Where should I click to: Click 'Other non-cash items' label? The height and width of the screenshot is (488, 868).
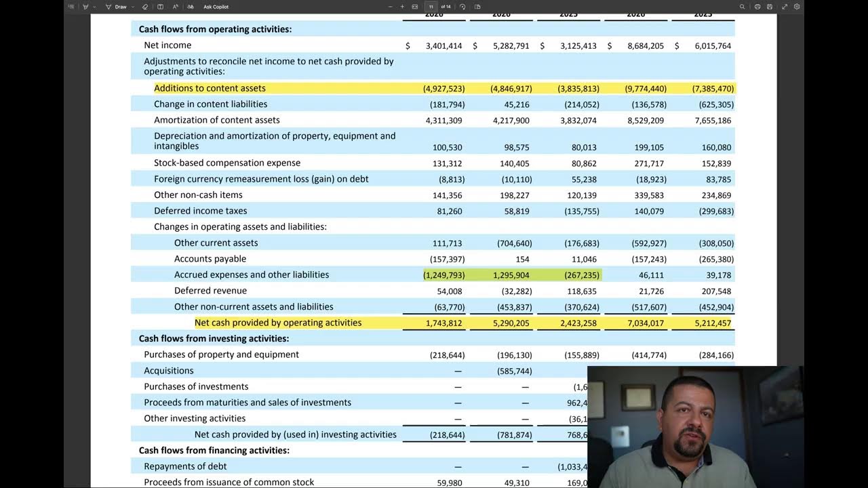pos(198,195)
